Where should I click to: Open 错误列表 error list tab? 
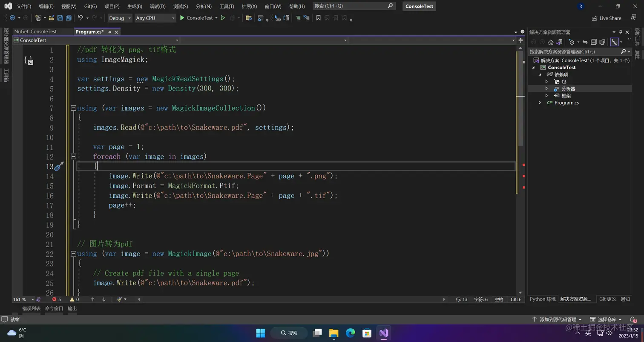coord(31,308)
